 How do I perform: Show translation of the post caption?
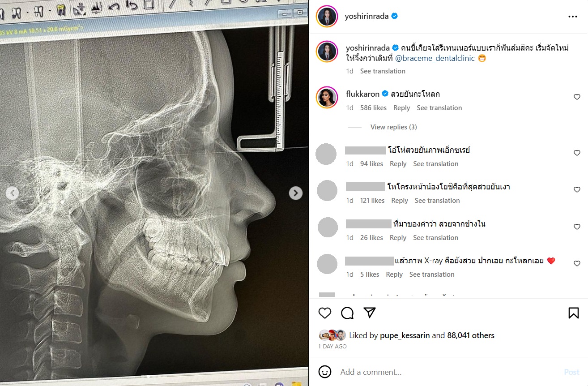click(x=383, y=71)
